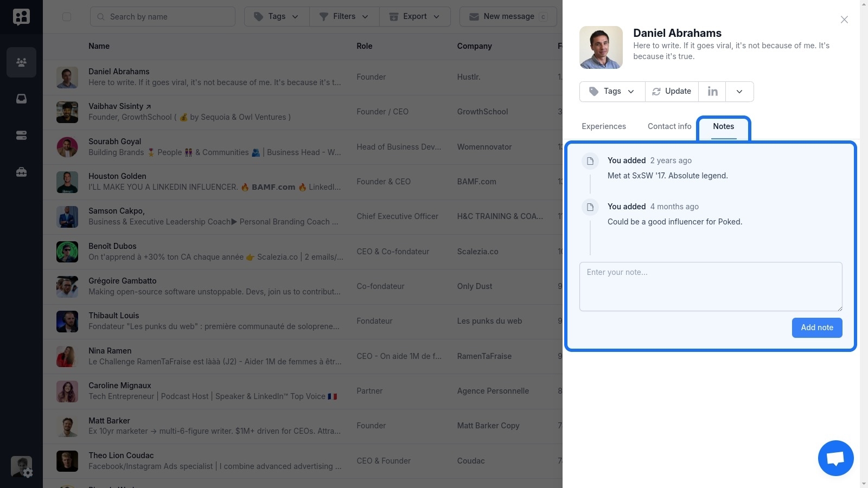Click the 'Met at SxSW '17' note text
This screenshot has width=868, height=488.
[668, 176]
